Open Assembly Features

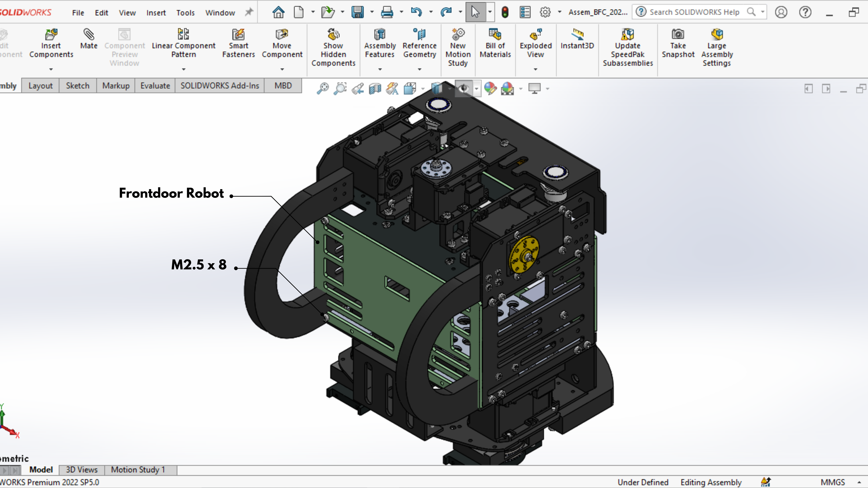(380, 44)
